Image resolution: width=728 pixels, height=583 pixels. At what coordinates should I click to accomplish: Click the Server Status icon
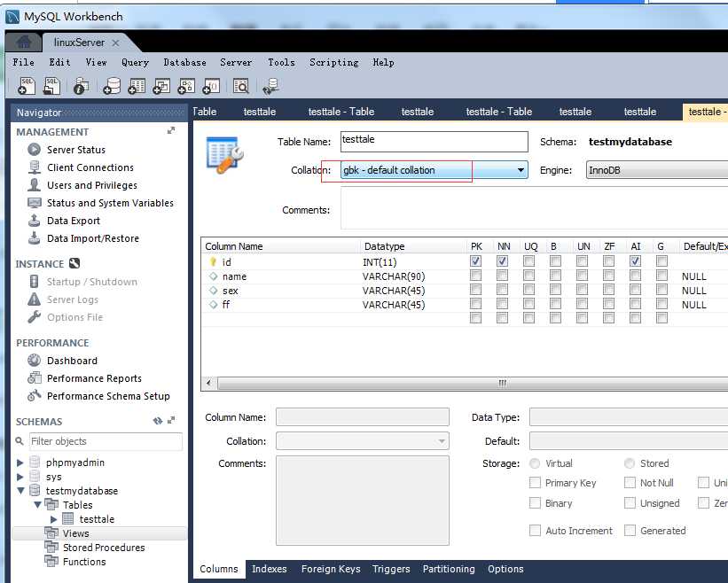pos(34,150)
